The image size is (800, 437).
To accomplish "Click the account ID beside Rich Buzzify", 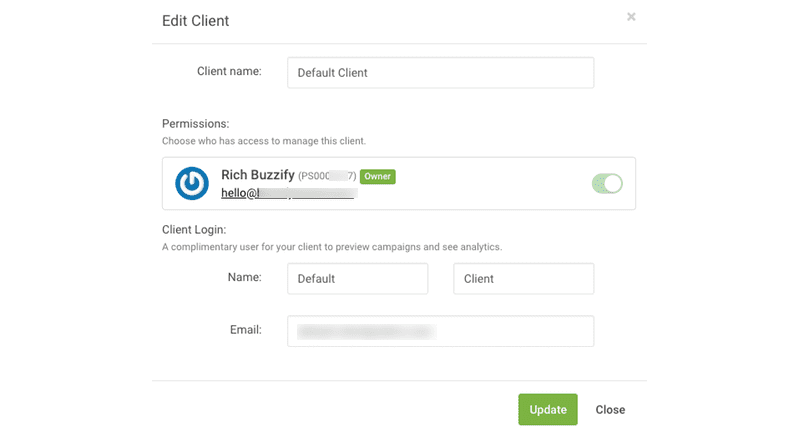I will pos(327,177).
